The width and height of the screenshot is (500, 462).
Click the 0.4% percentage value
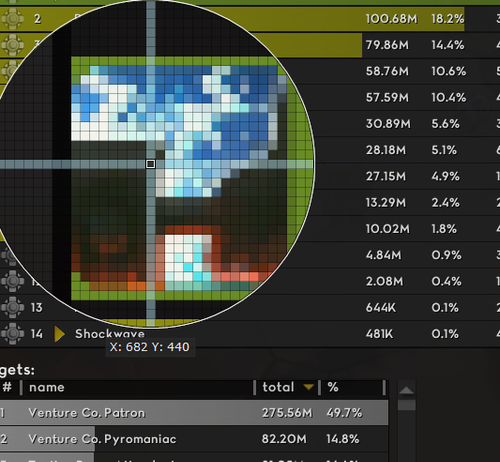coord(447,282)
